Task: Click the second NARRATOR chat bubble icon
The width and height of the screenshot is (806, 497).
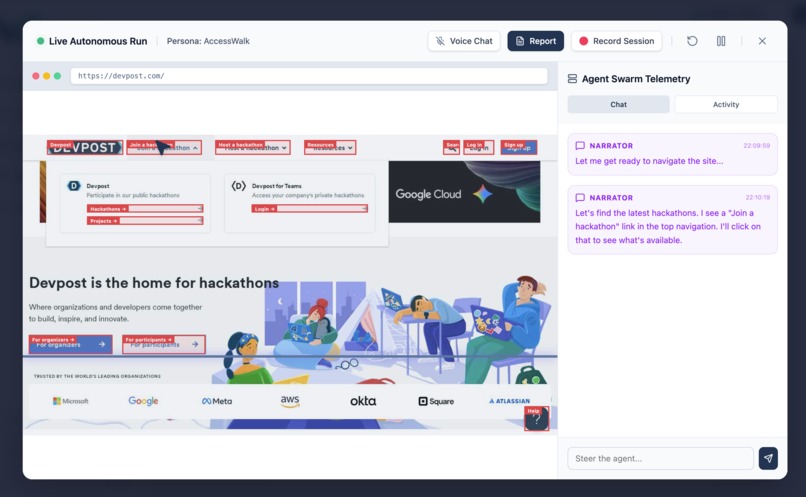Action: click(580, 197)
